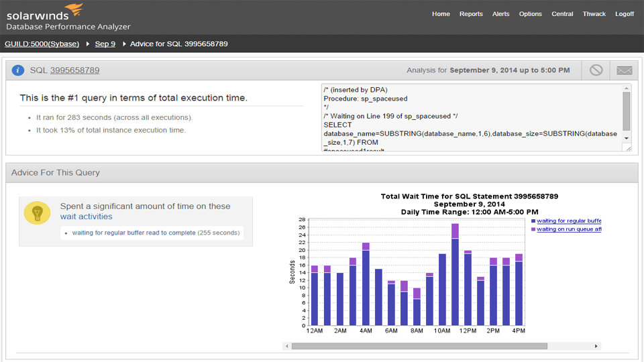
Task: Click 'It ran for 283 seconds' text
Action: click(114, 117)
